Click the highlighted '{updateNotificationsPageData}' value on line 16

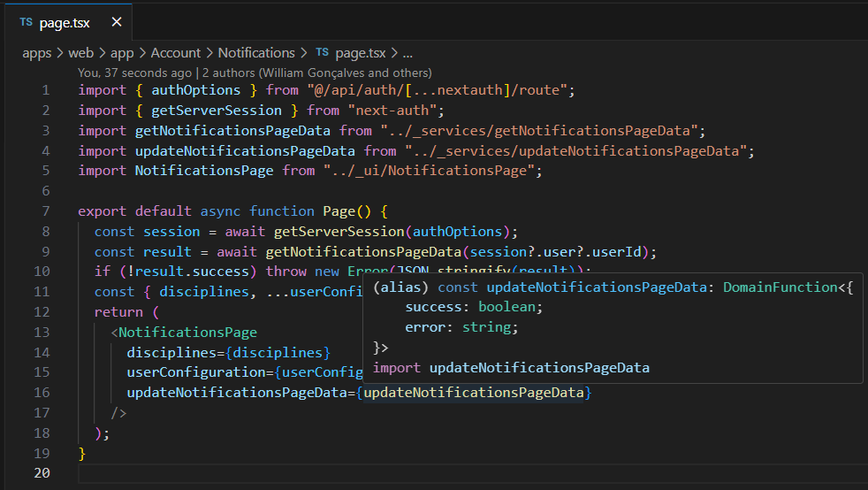tap(474, 393)
